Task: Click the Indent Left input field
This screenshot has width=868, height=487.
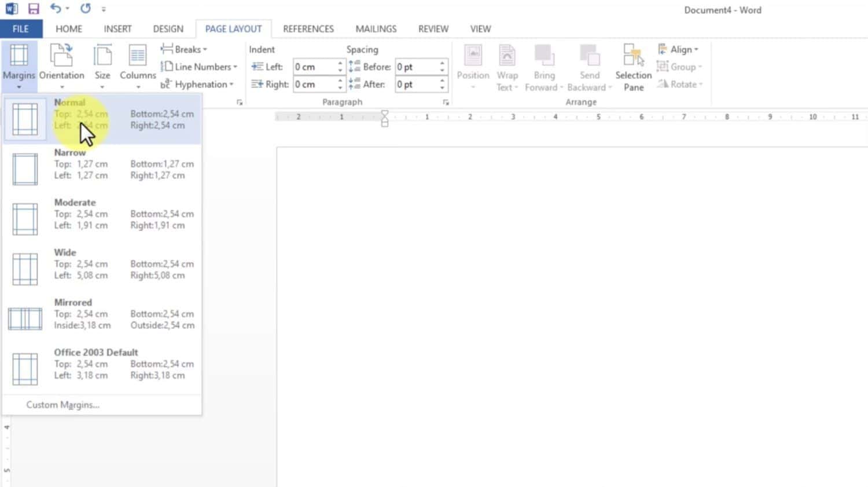Action: [x=314, y=67]
